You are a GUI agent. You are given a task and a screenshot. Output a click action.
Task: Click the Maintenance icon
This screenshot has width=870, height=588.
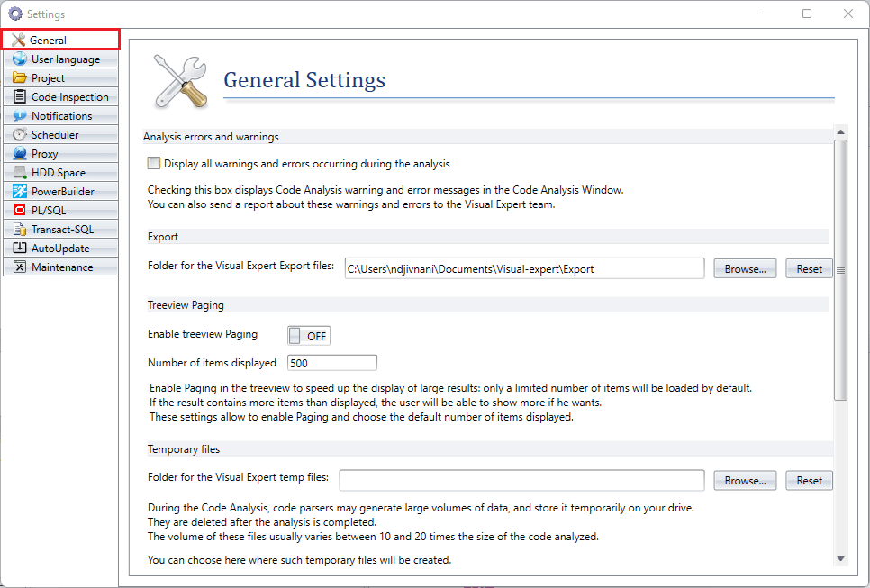[20, 267]
